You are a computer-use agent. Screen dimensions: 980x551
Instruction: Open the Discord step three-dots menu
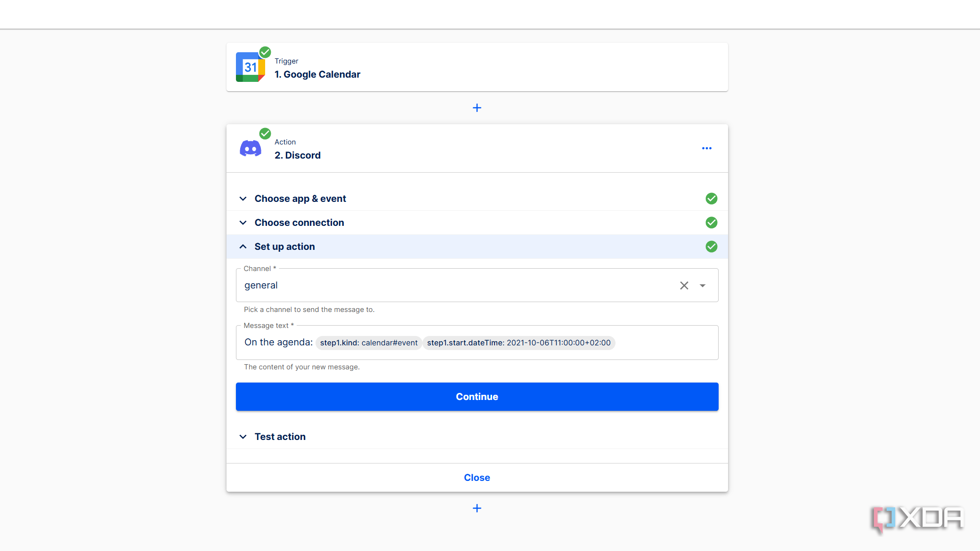[x=706, y=148]
